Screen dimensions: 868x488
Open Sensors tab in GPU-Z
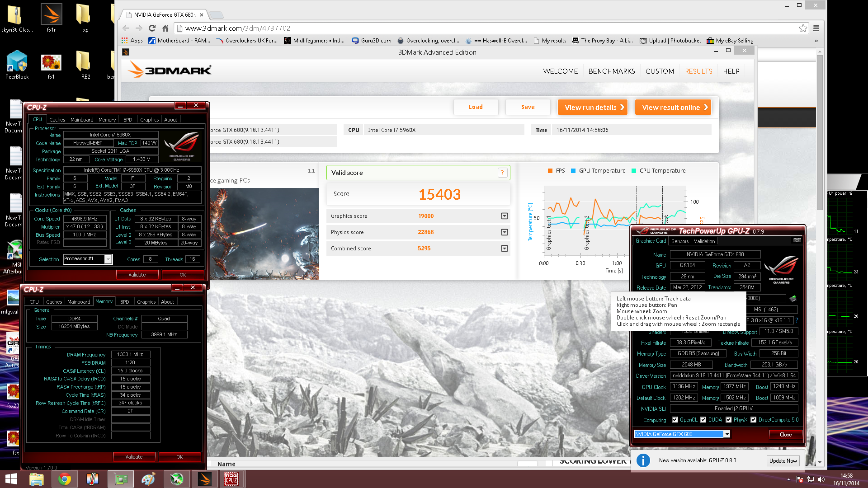coord(680,241)
